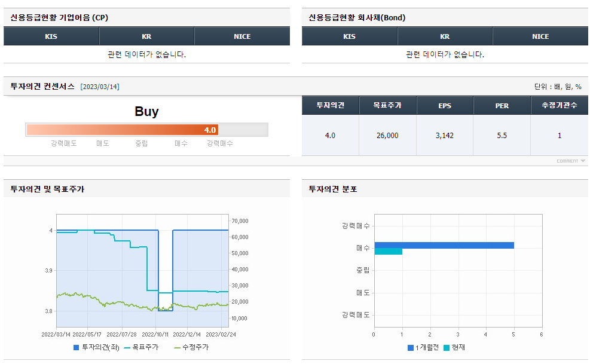This screenshot has width=590, height=364.
Task: Click the 2022/03/14 date axis label
Action: tap(56, 334)
